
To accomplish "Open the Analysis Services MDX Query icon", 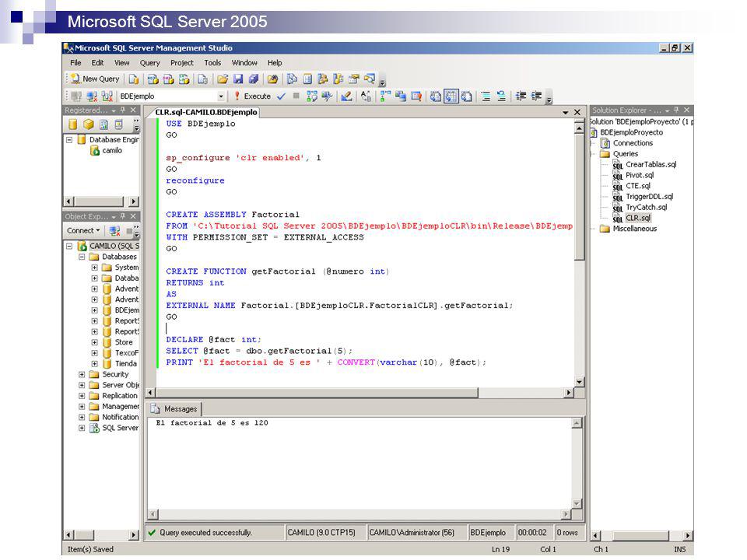I will point(153,79).
